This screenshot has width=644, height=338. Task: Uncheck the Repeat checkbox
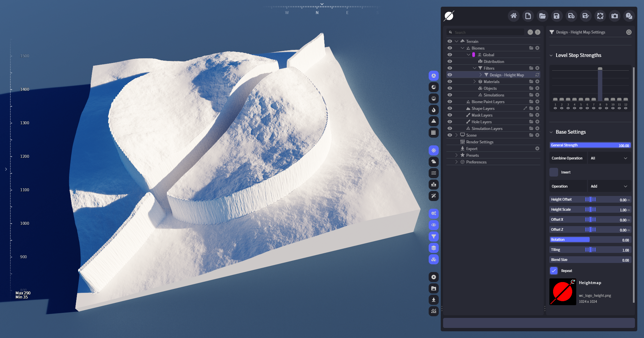click(x=554, y=271)
